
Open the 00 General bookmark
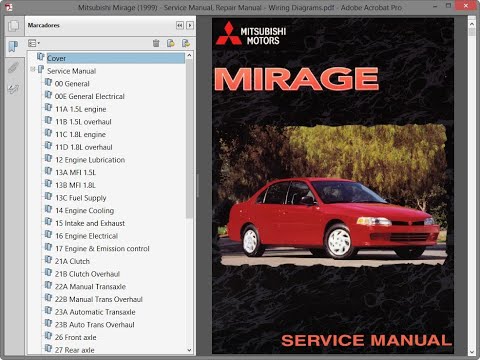[x=72, y=84]
